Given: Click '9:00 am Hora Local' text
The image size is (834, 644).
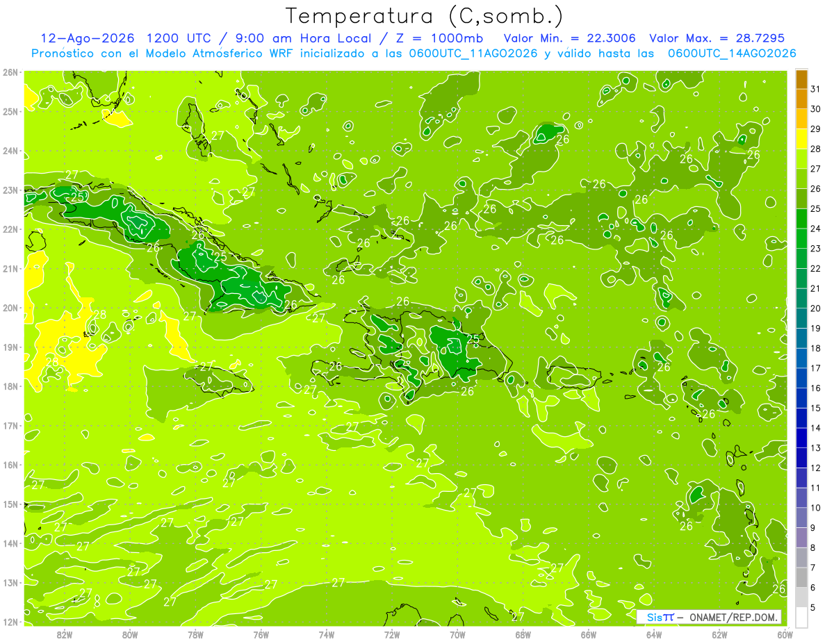Looking at the screenshot, I should [x=304, y=38].
